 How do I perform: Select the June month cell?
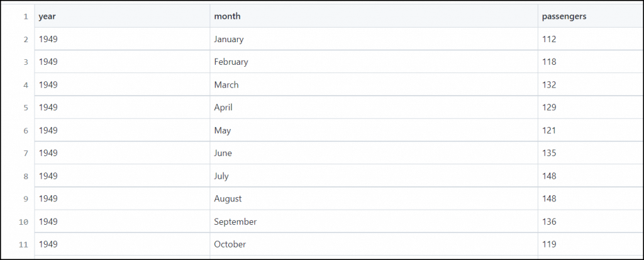pyautogui.click(x=223, y=153)
